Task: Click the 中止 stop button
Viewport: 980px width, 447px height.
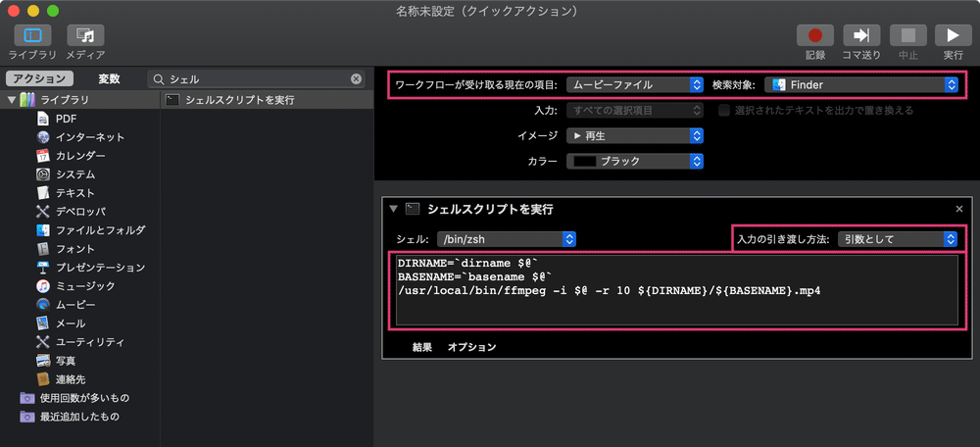Action: [907, 35]
